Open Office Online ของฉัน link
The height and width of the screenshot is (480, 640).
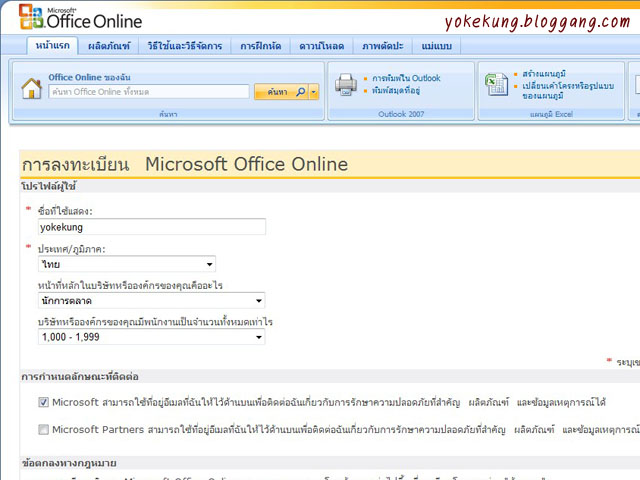point(89,77)
